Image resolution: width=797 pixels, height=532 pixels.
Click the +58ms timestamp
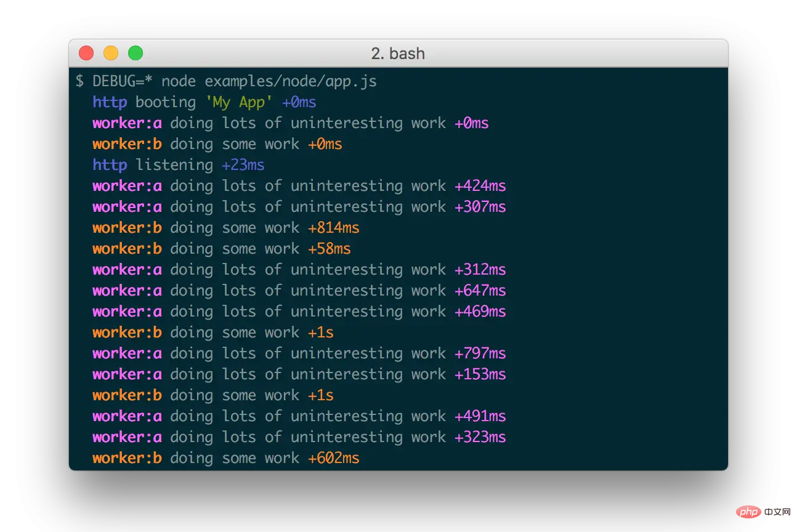point(330,249)
